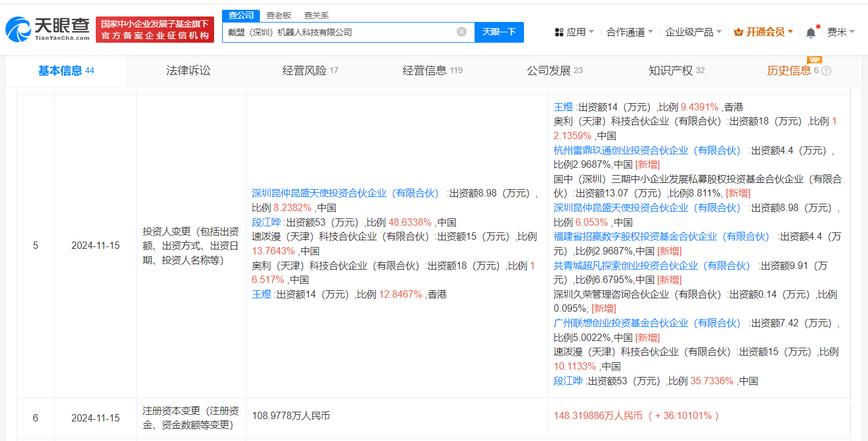Clear the search box with the X icon
The height and width of the screenshot is (441, 868).
point(462,32)
